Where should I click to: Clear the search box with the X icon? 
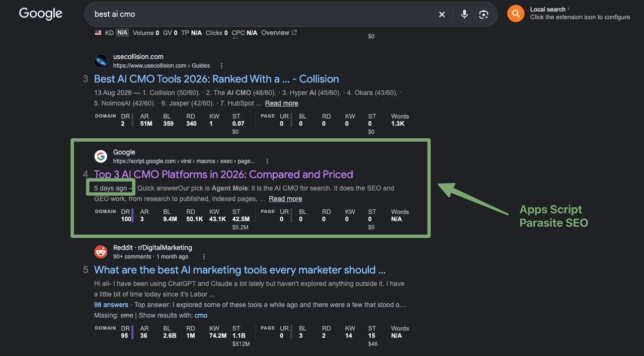(x=442, y=14)
